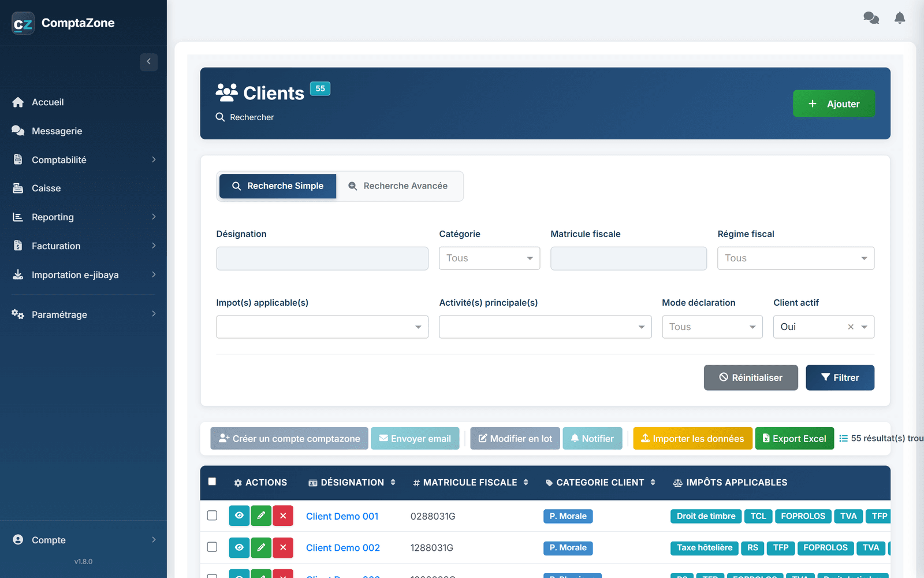Image resolution: width=924 pixels, height=578 pixels.
Task: View Client Demo 001 with eye icon
Action: click(239, 516)
